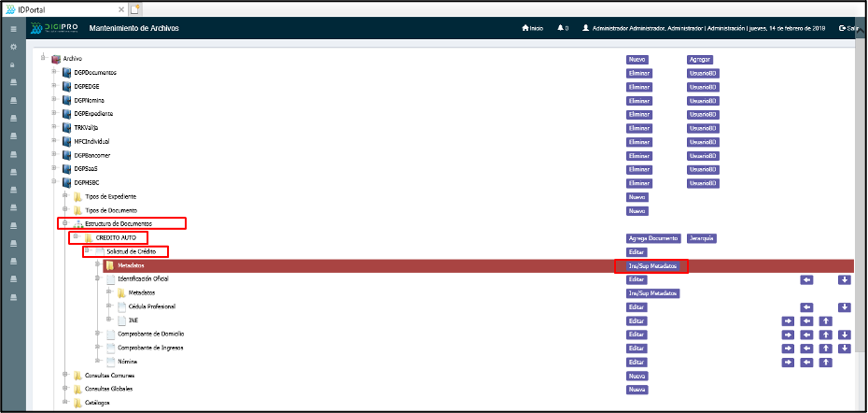Expand the DGPDocumentos tree node

[x=54, y=72]
